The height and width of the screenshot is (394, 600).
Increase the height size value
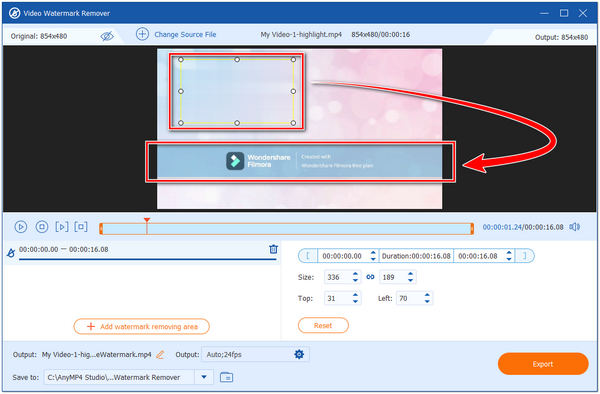(x=411, y=274)
